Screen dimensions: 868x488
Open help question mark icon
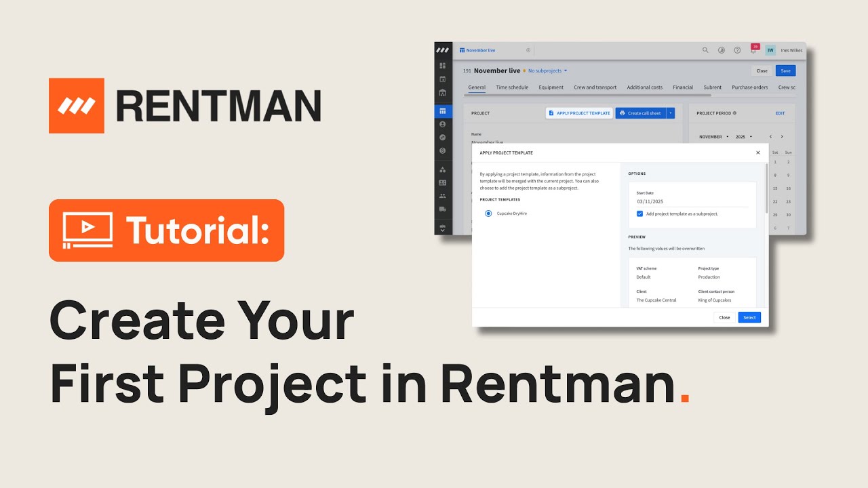point(737,50)
